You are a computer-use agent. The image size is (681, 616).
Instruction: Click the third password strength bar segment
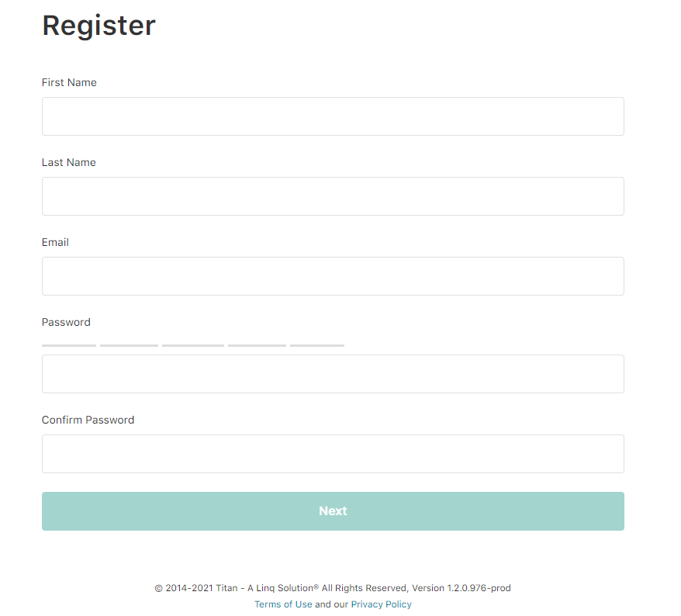click(x=193, y=345)
